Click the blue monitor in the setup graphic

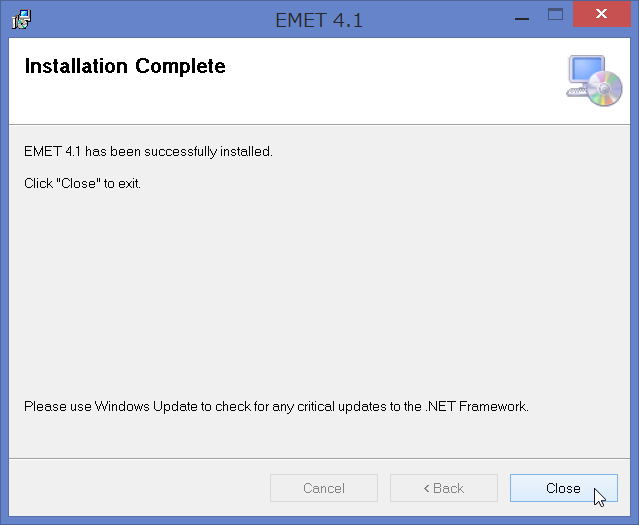[587, 69]
